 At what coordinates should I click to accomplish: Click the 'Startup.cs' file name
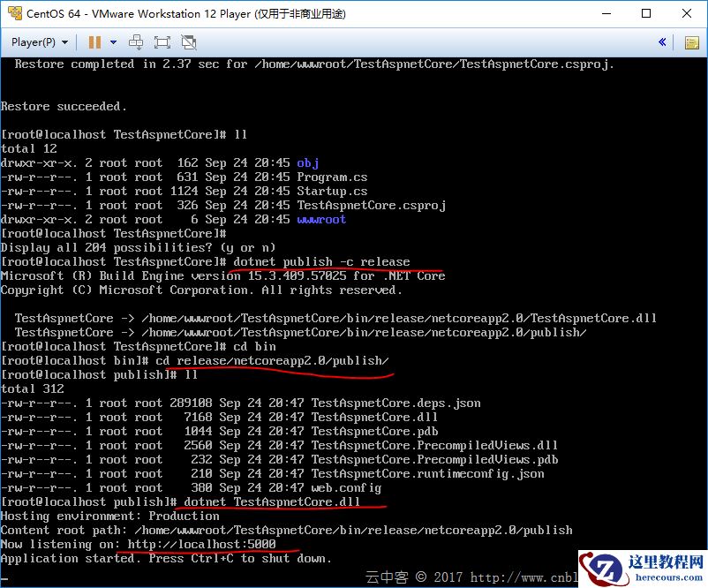tap(332, 191)
